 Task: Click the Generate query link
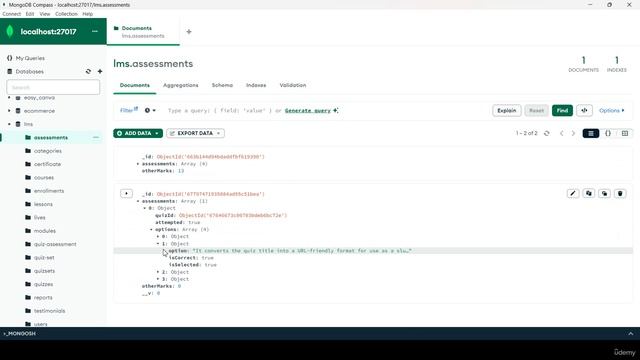click(x=308, y=110)
